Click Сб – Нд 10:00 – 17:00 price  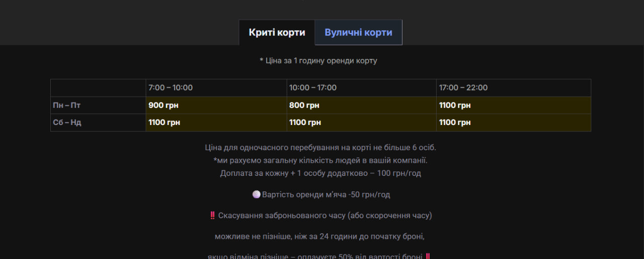click(x=361, y=122)
